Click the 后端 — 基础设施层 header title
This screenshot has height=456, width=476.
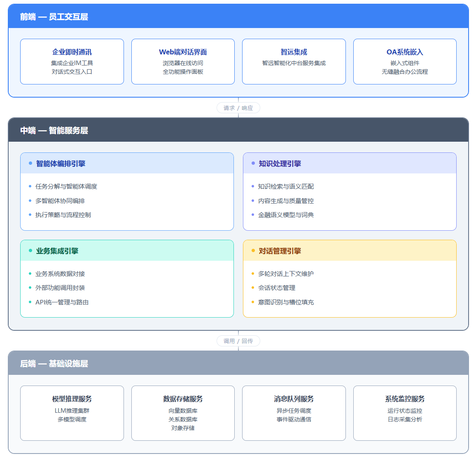pyautogui.click(x=54, y=363)
